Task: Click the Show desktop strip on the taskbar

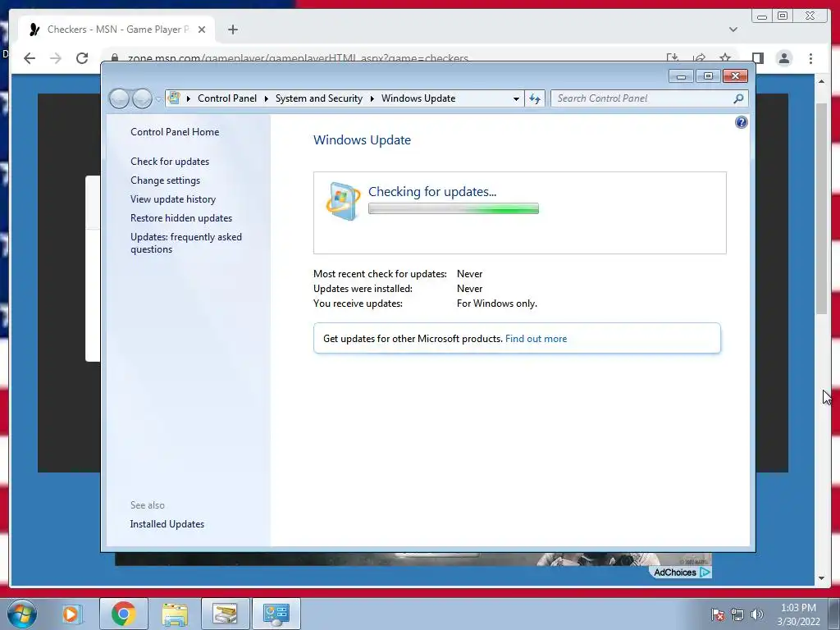Action: (x=835, y=614)
